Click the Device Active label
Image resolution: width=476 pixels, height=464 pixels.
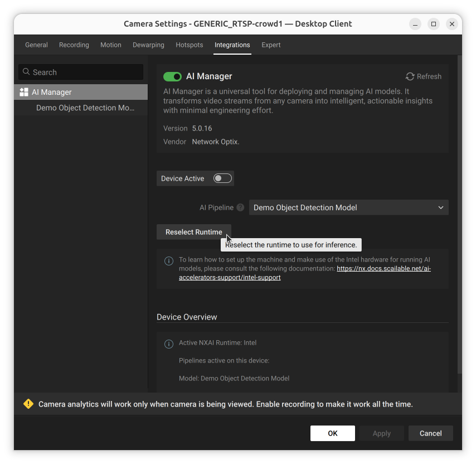[182, 178]
